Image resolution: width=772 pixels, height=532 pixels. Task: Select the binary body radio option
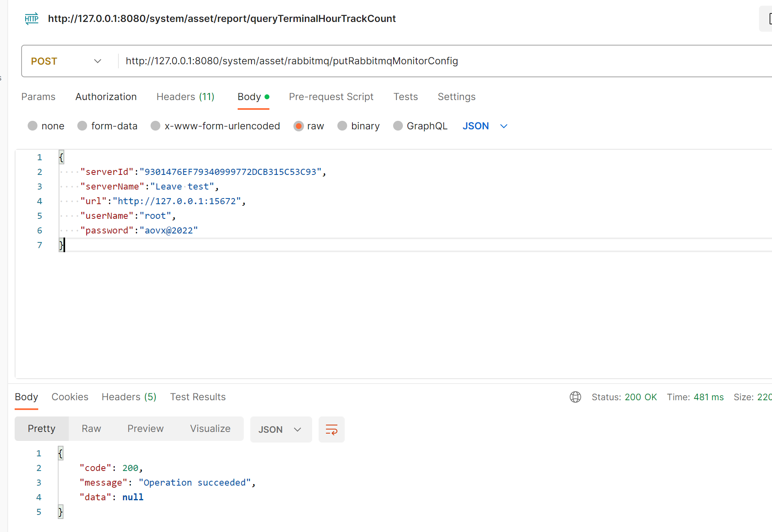click(x=342, y=126)
